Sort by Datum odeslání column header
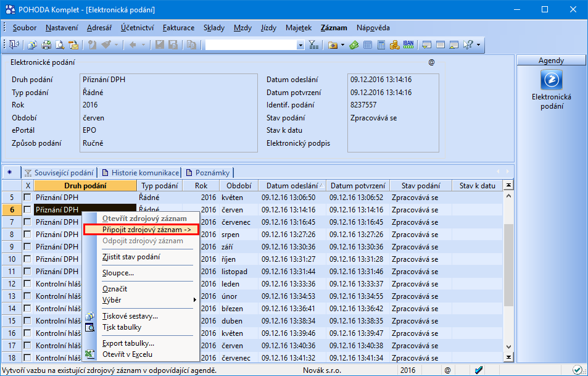This screenshot has height=376, width=588. click(292, 185)
